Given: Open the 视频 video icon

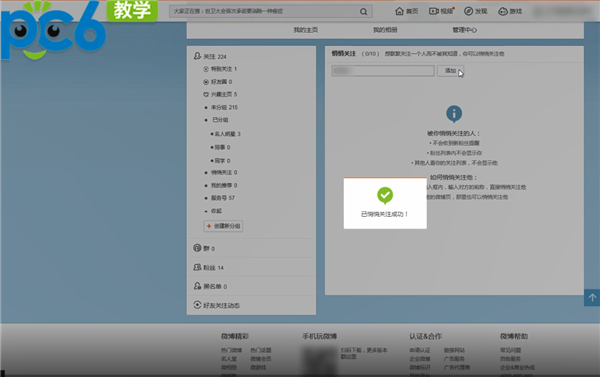Looking at the screenshot, I should 434,11.
